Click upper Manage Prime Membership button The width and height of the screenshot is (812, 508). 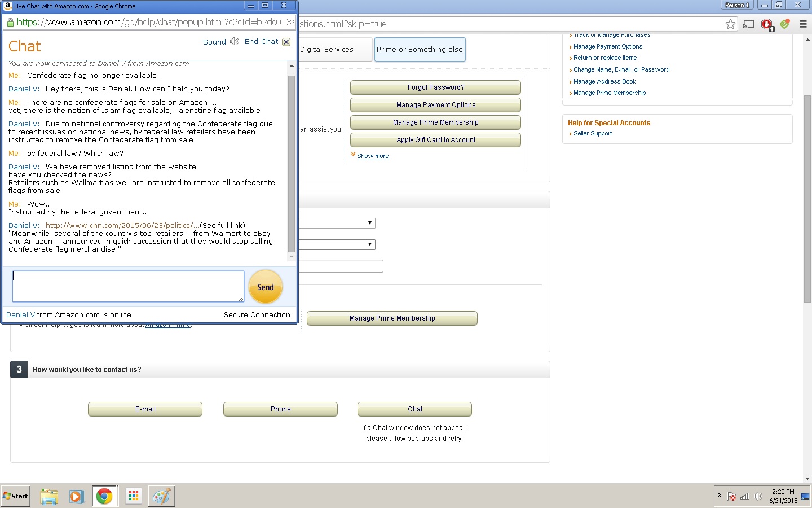point(435,122)
